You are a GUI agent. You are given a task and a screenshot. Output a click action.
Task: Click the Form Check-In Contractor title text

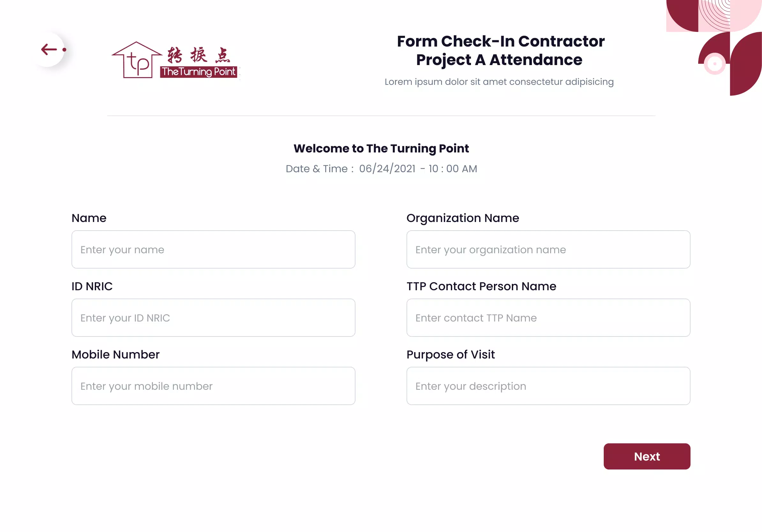pyautogui.click(x=500, y=41)
